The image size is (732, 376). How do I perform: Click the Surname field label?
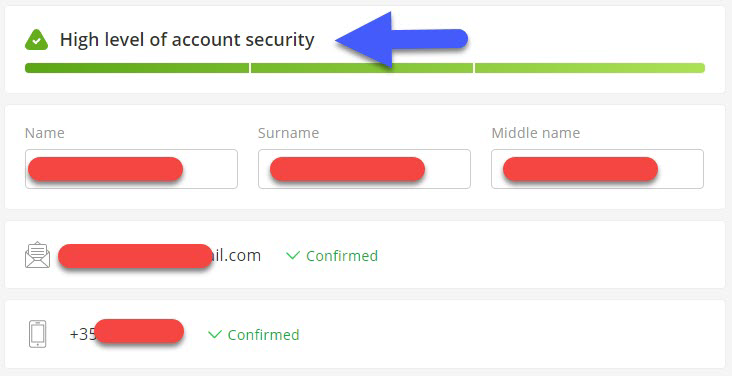coord(289,133)
